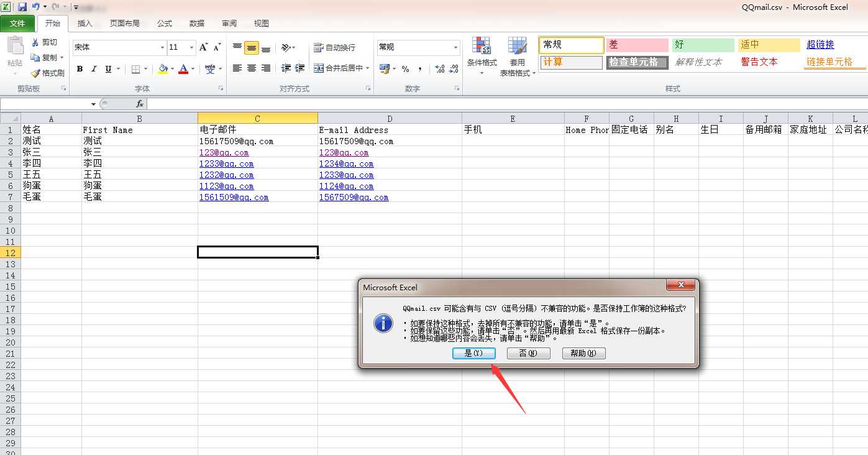Click Wrap Text (自动换行)
The image size is (868, 455).
pyautogui.click(x=335, y=48)
